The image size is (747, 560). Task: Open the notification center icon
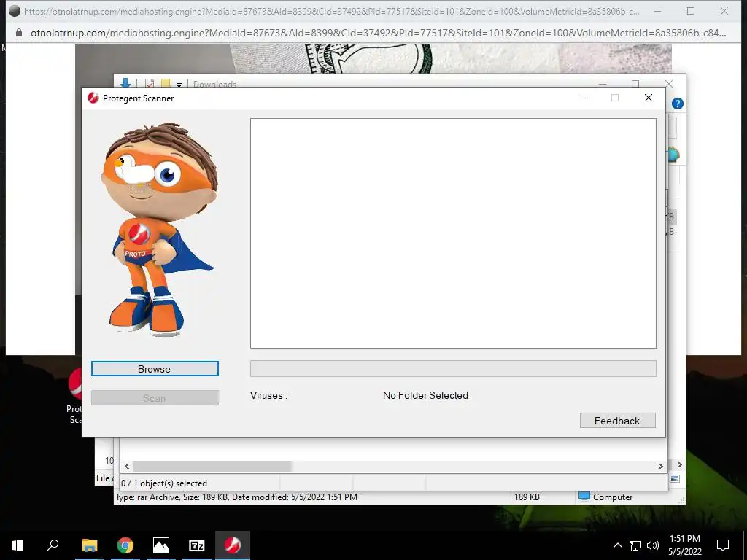coord(723,545)
